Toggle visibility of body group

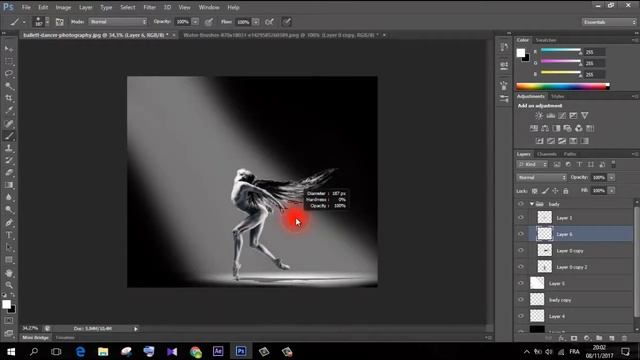521,204
